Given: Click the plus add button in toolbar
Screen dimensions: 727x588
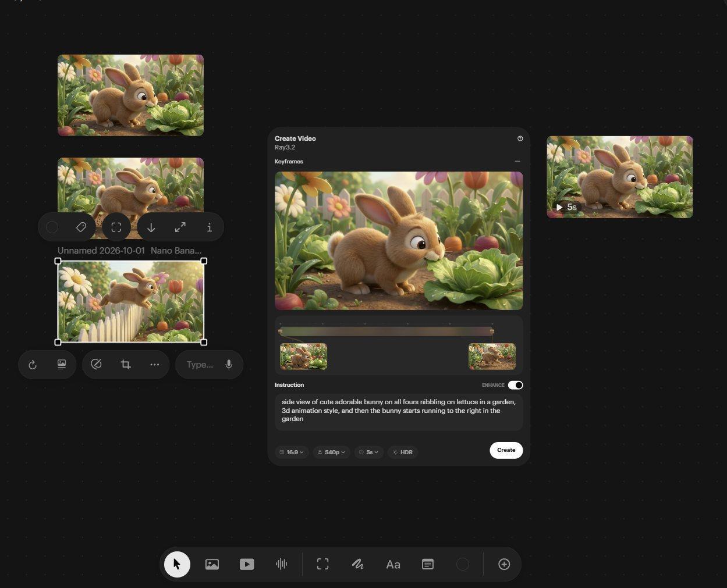Looking at the screenshot, I should [504, 564].
